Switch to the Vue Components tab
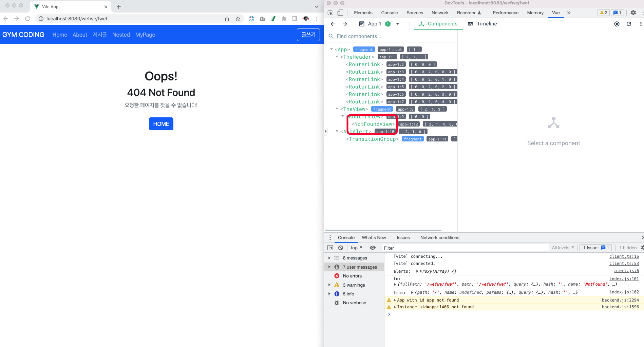 click(438, 24)
